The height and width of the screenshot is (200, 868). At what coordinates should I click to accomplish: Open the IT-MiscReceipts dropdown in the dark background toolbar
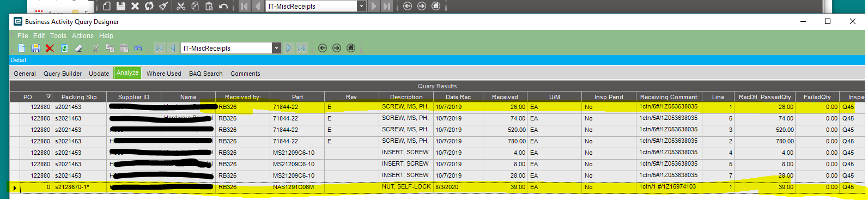[361, 6]
